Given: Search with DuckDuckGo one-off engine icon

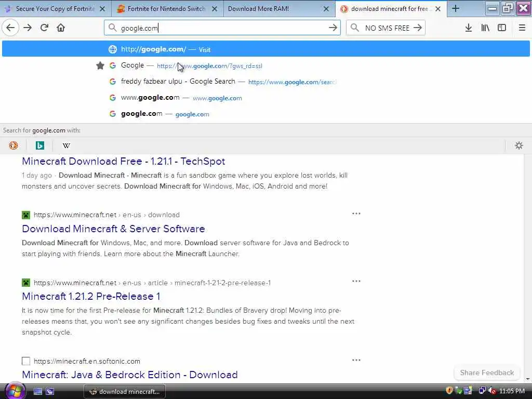Looking at the screenshot, I should pyautogui.click(x=13, y=145).
